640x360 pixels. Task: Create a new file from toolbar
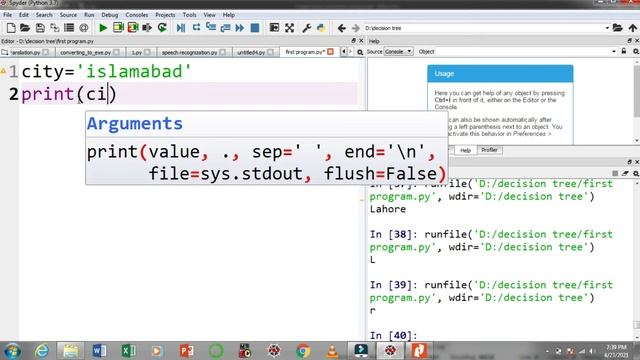11,28
